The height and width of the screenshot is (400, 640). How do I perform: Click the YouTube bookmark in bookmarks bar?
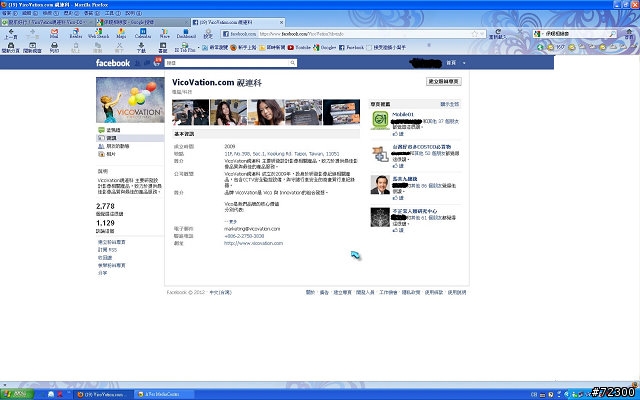tap(299, 47)
